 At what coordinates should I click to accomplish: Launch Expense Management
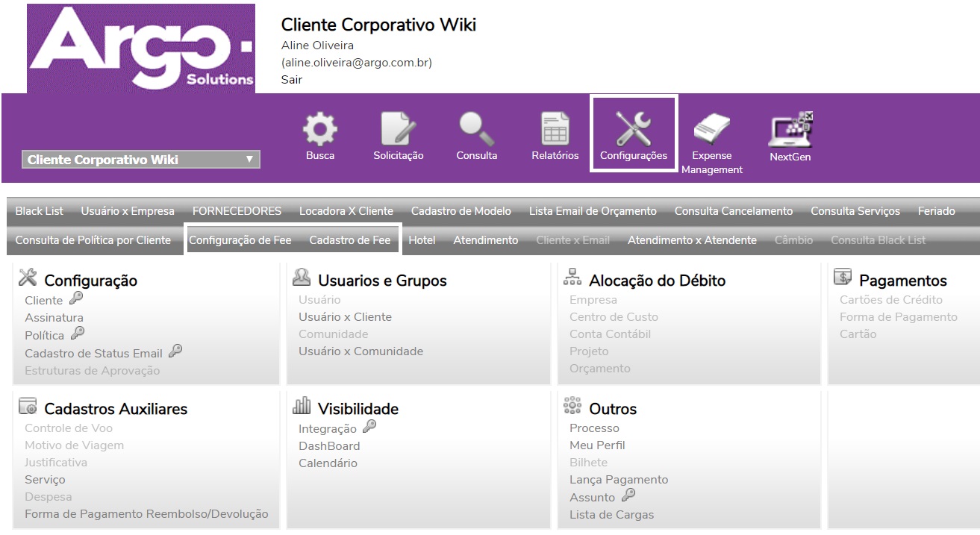point(711,134)
